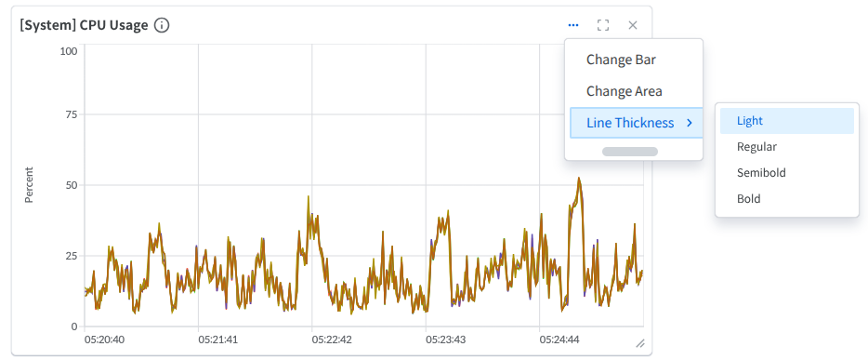This screenshot has width=868, height=360.
Task: Close the CPU Usage widget
Action: click(633, 25)
